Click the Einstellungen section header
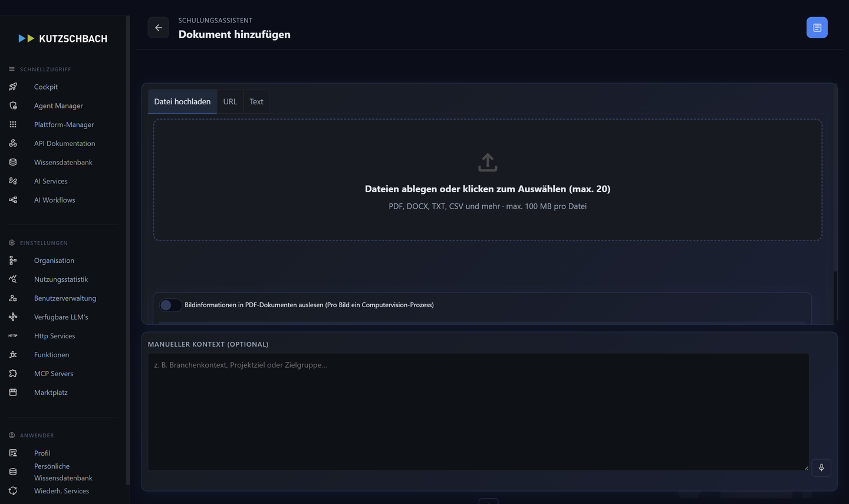The height and width of the screenshot is (504, 849). [x=38, y=243]
